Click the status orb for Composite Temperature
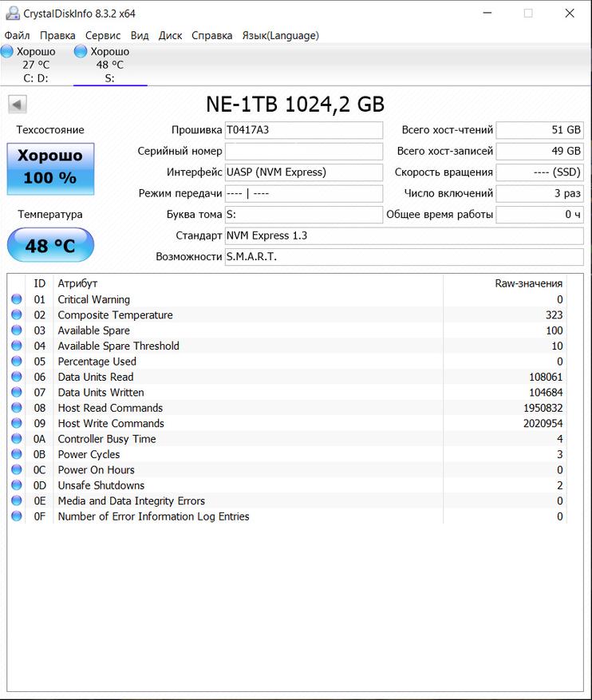This screenshot has width=592, height=700. point(17,314)
